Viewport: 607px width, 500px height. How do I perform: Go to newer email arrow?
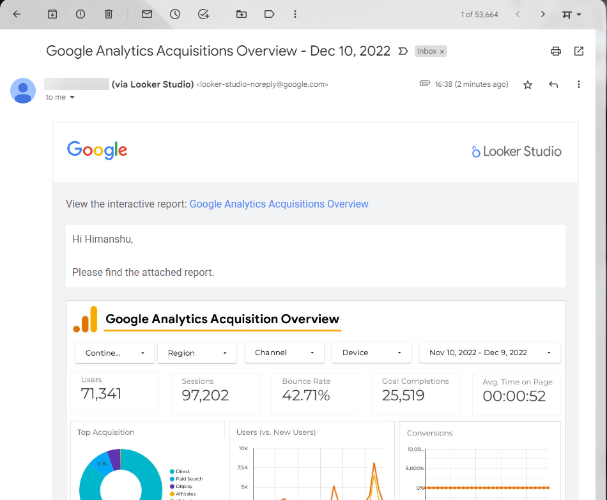(518, 14)
